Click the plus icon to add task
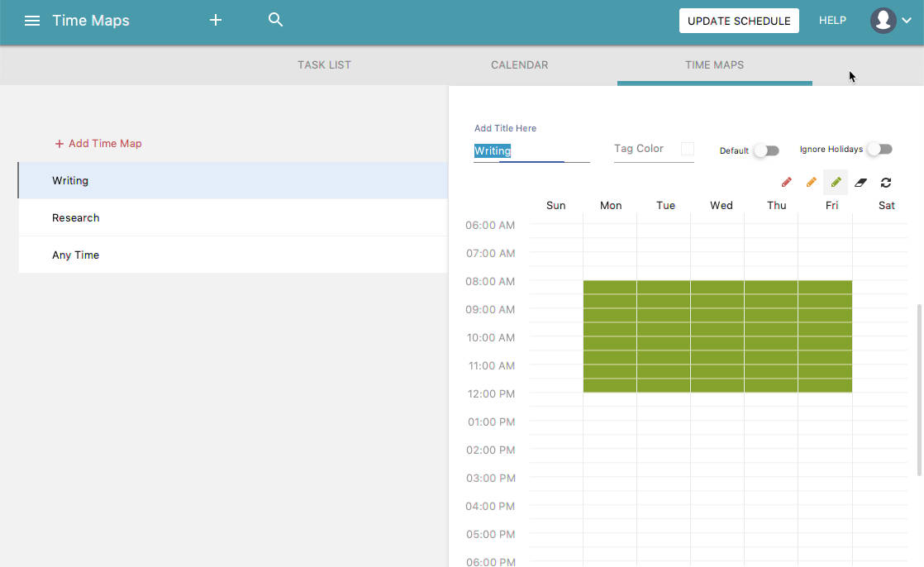 pos(216,21)
